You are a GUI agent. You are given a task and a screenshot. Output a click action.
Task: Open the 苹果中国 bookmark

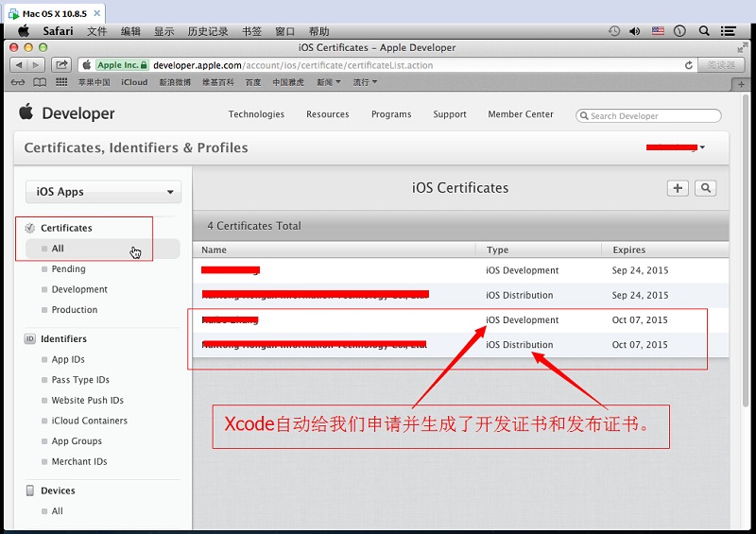coord(94,82)
